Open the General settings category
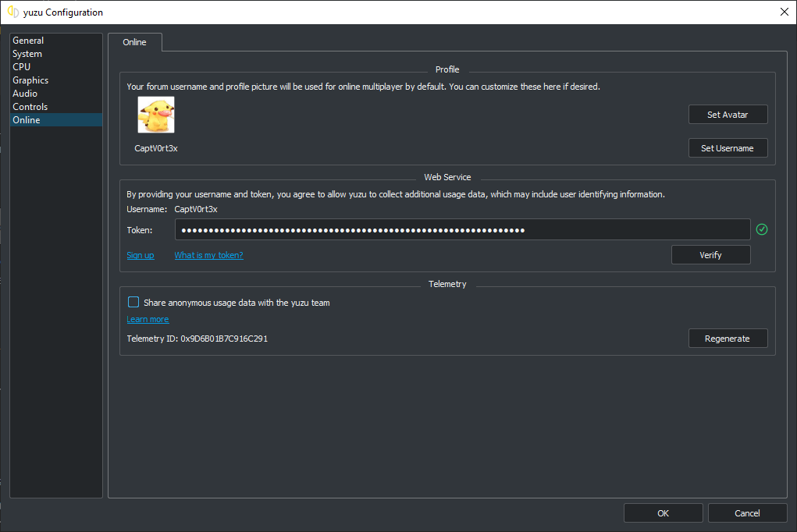The image size is (797, 532). [x=56, y=40]
